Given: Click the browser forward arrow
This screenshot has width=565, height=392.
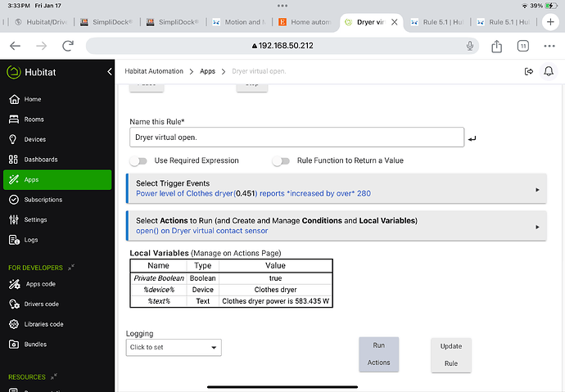Looking at the screenshot, I should point(42,46).
